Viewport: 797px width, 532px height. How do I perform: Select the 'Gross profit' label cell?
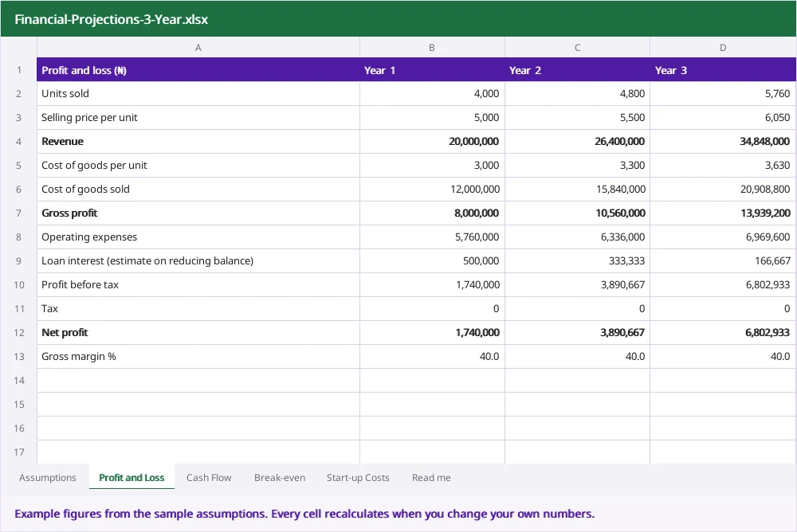198,213
